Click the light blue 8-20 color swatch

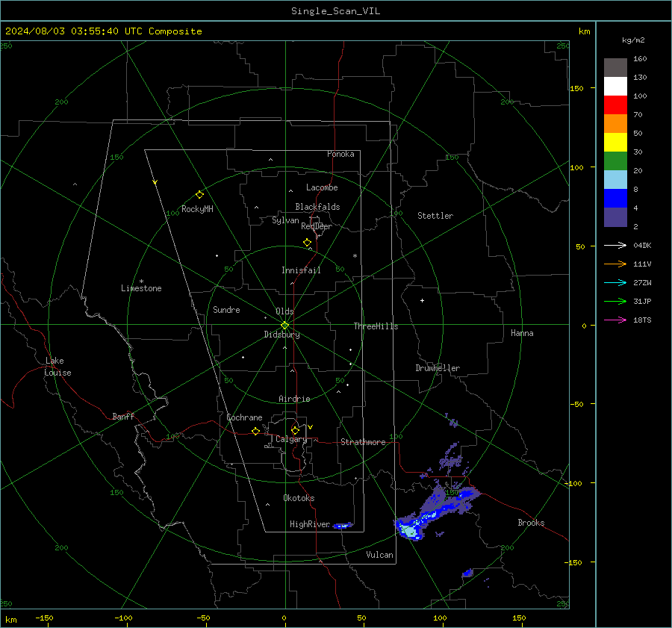pos(615,180)
